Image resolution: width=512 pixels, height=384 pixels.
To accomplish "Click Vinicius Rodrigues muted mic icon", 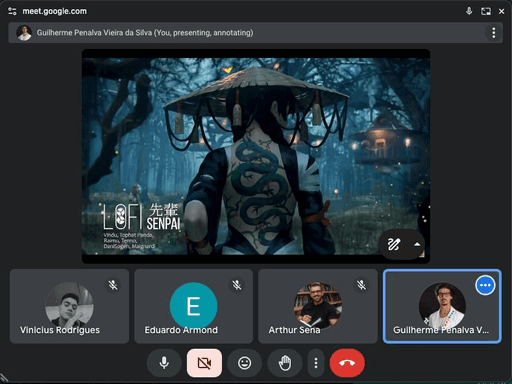I will [113, 285].
